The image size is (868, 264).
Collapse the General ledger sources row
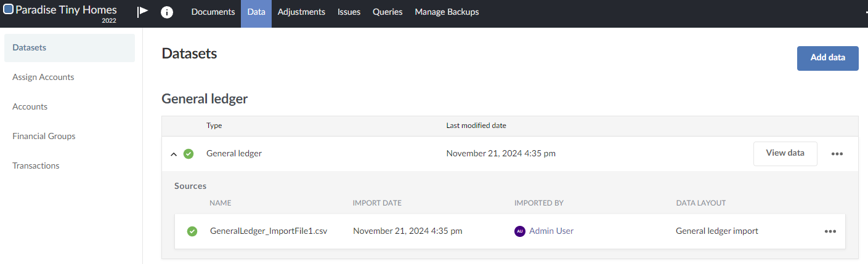click(x=174, y=154)
